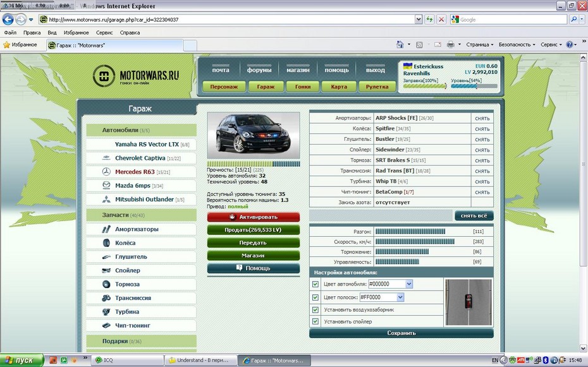Click the RSS feeds icon

click(x=419, y=45)
